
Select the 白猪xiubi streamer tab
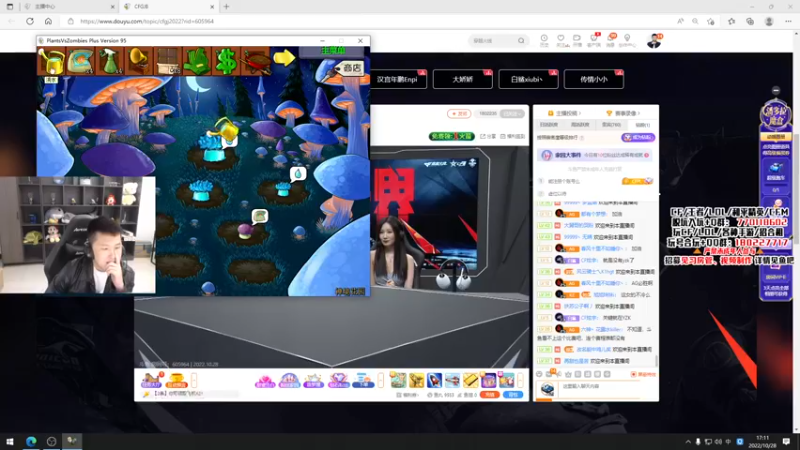(528, 79)
